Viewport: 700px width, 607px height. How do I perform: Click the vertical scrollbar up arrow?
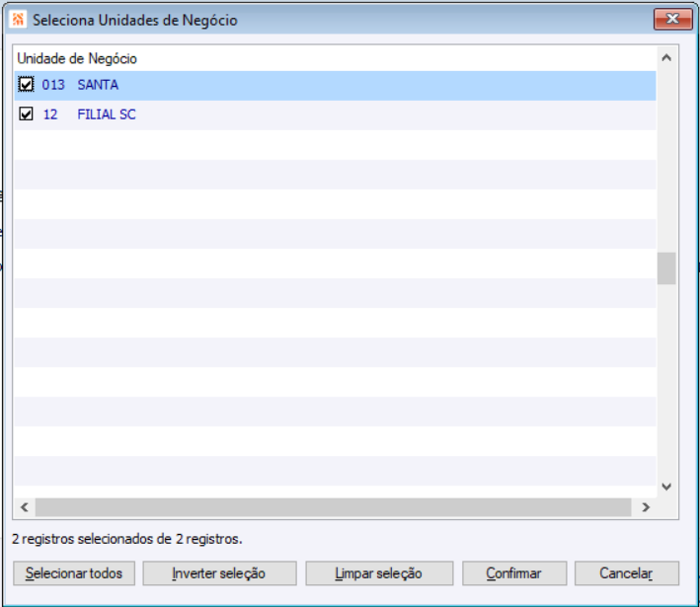pos(666,57)
